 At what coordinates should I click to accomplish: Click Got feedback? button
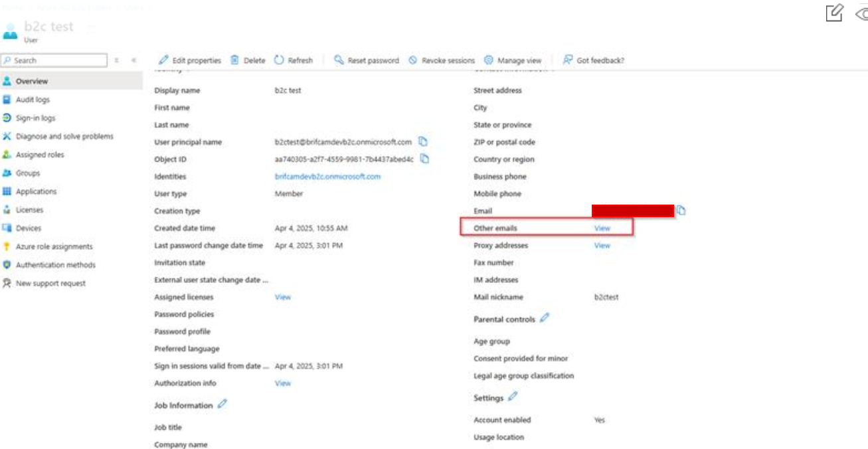(594, 60)
